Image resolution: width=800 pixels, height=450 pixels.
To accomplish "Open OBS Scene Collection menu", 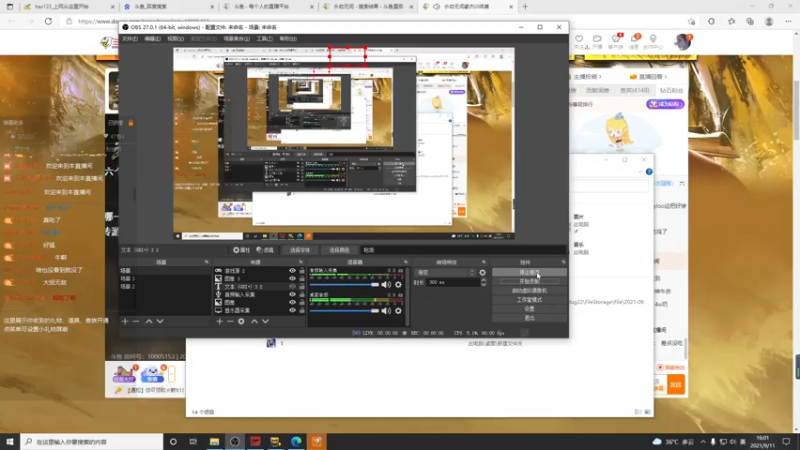I will click(237, 39).
